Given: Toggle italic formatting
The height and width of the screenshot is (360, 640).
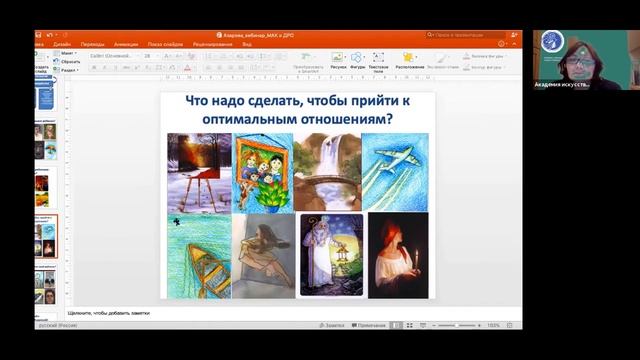Looking at the screenshot, I should click(104, 67).
